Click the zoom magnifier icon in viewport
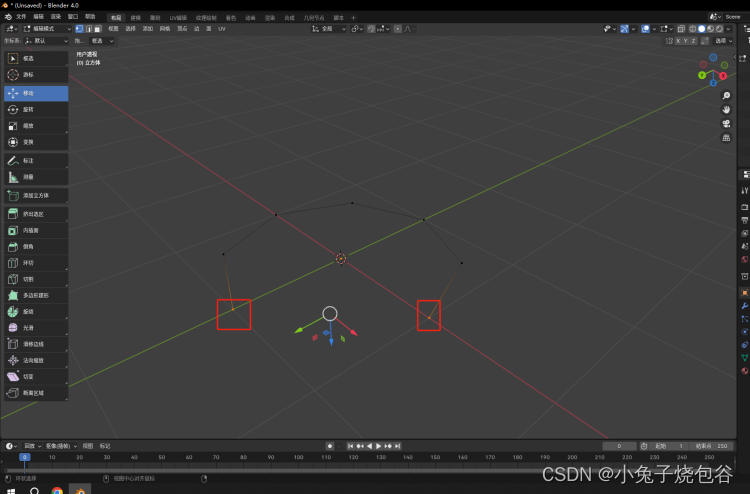Viewport: 750px width, 494px height. (726, 96)
